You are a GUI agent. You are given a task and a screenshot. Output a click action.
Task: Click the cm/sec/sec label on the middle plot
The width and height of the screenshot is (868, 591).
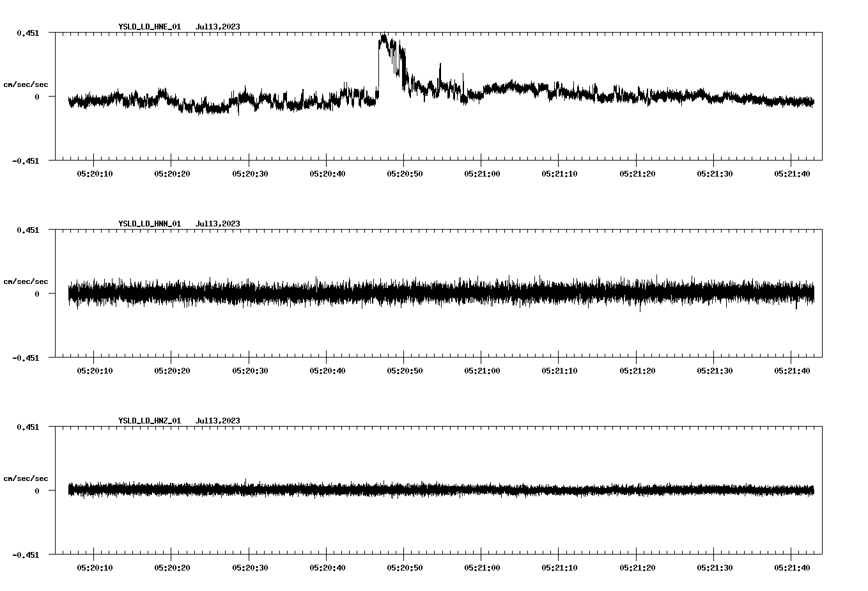[x=25, y=281]
